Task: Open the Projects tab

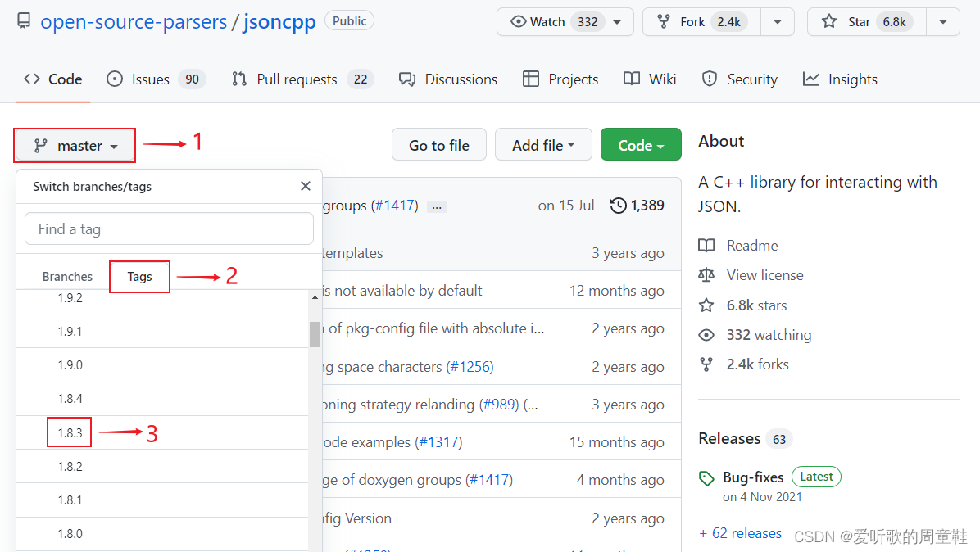Action: pyautogui.click(x=560, y=79)
